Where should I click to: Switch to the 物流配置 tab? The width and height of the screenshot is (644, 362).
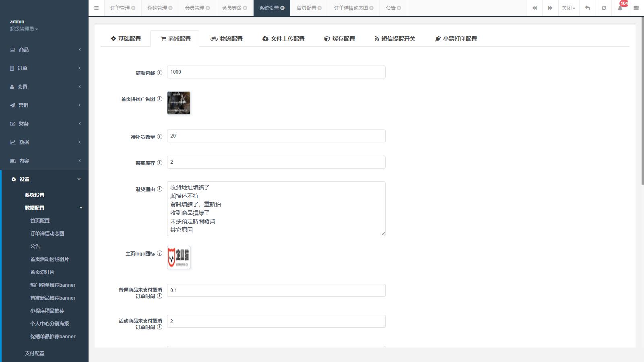(x=227, y=39)
